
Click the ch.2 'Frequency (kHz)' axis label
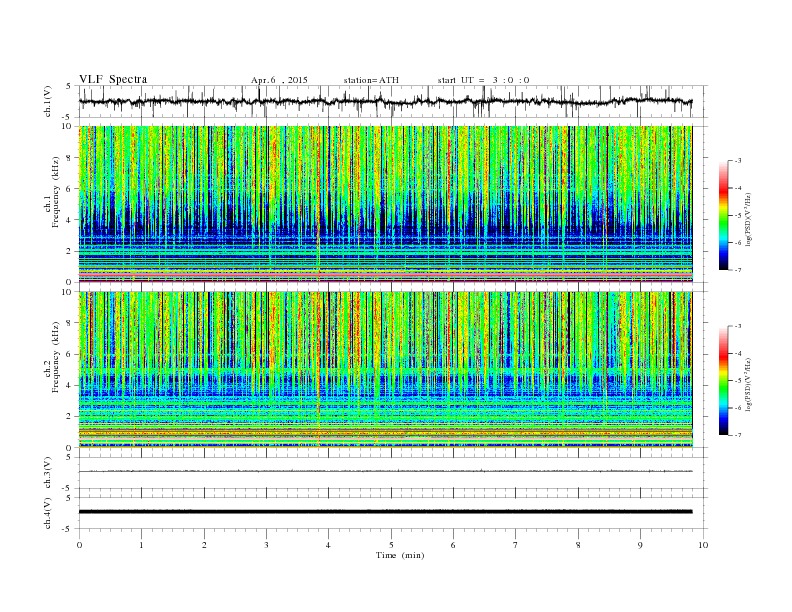click(x=56, y=358)
